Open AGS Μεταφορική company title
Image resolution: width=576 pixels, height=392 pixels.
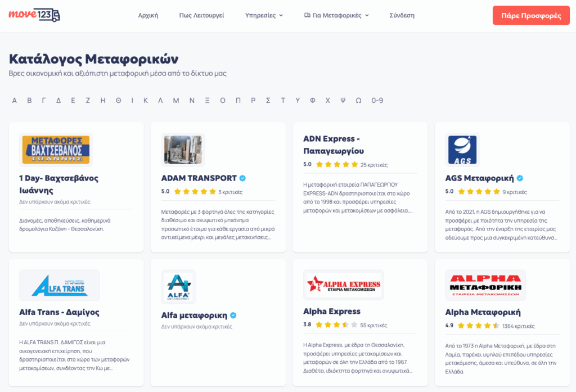[479, 178]
